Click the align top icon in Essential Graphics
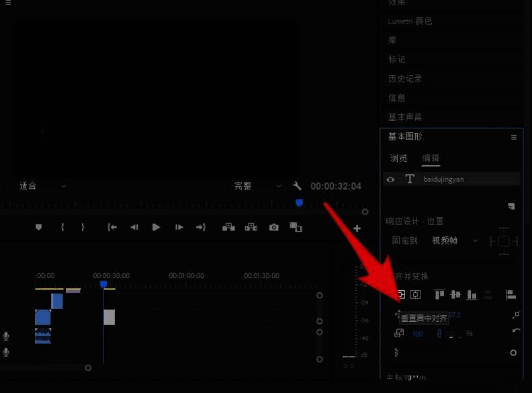The width and height of the screenshot is (532, 393). [x=440, y=294]
